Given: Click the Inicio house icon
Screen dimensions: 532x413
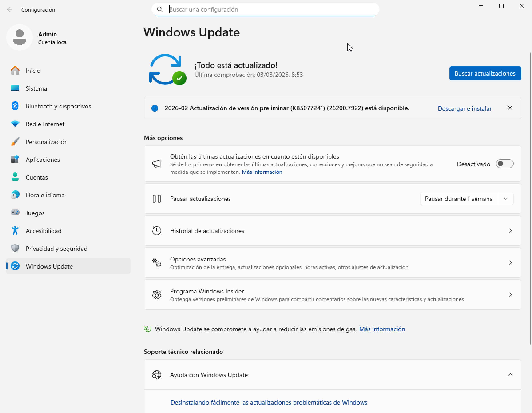Looking at the screenshot, I should point(15,71).
